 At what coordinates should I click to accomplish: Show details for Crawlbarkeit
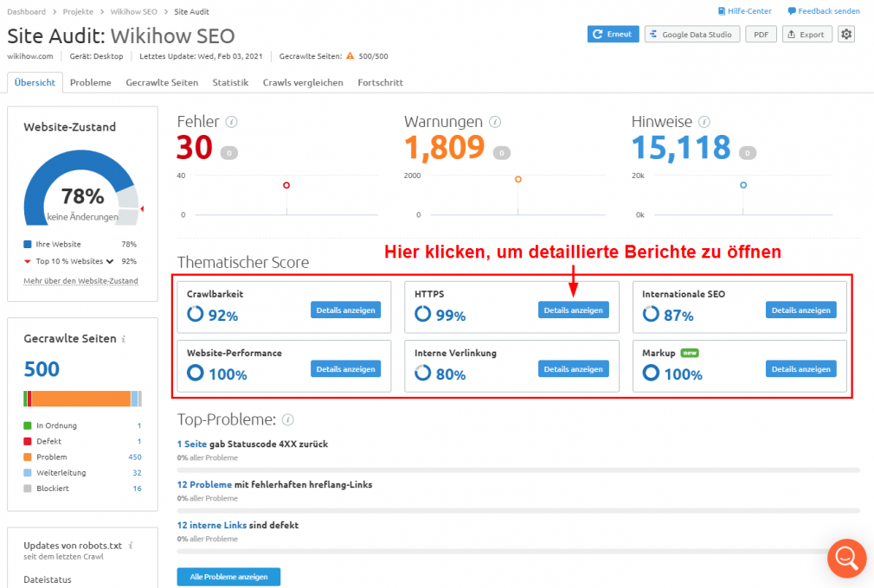[345, 310]
